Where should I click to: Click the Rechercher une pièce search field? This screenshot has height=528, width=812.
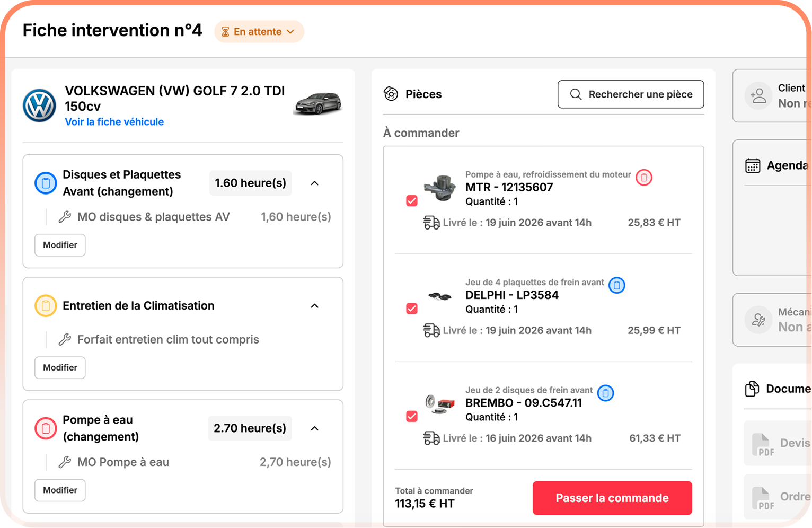631,94
